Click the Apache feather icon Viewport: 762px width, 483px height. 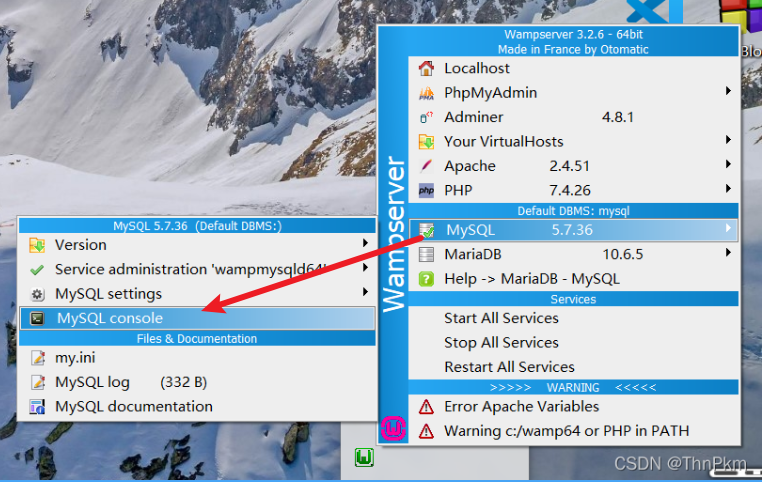pyautogui.click(x=426, y=166)
